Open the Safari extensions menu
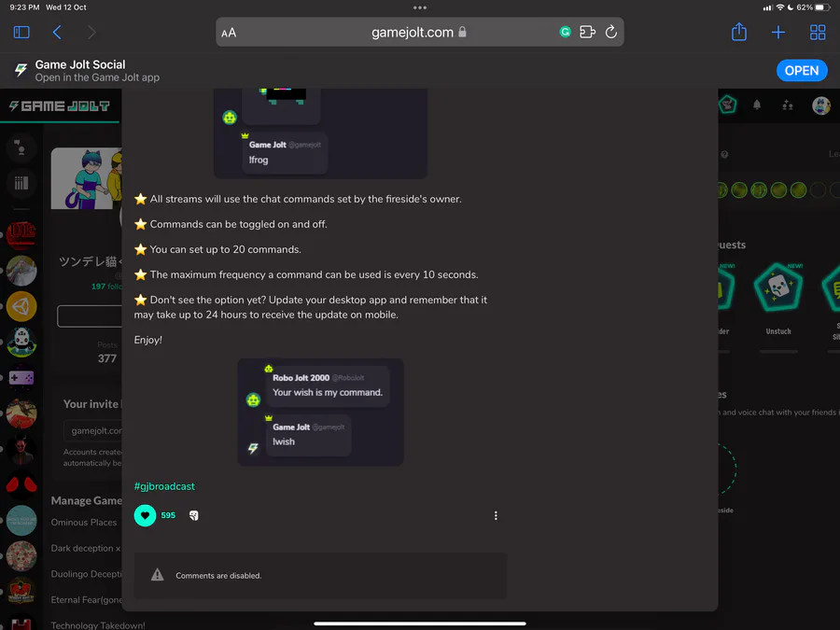This screenshot has height=630, width=840. [x=588, y=32]
